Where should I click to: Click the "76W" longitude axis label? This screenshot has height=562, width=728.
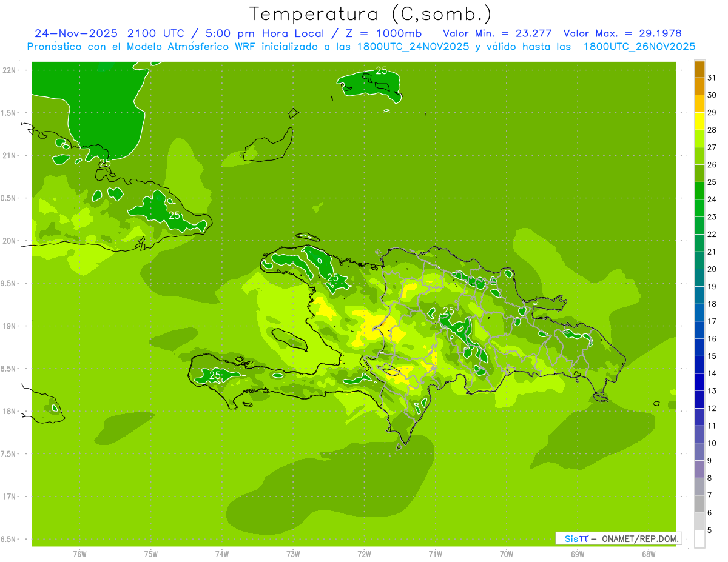79,554
